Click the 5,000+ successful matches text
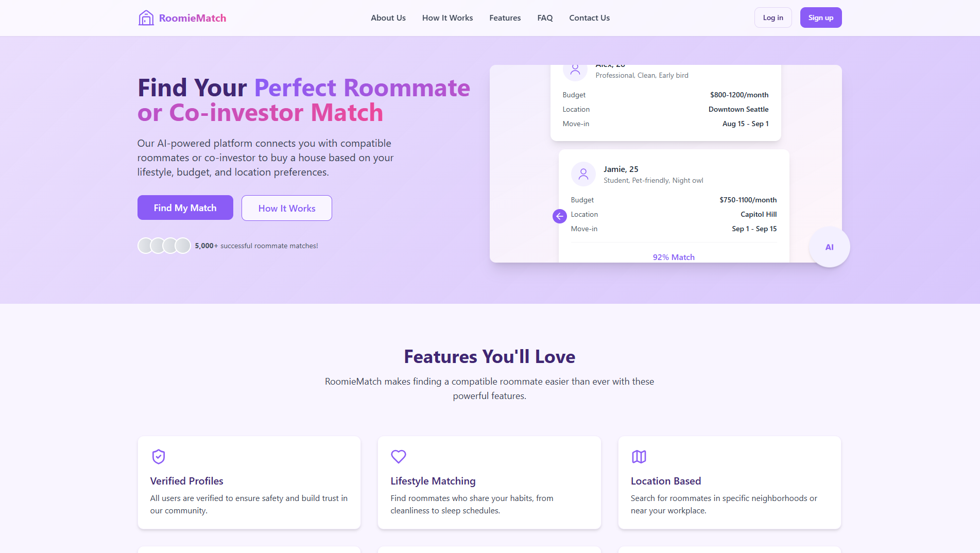980x553 pixels. coord(256,246)
